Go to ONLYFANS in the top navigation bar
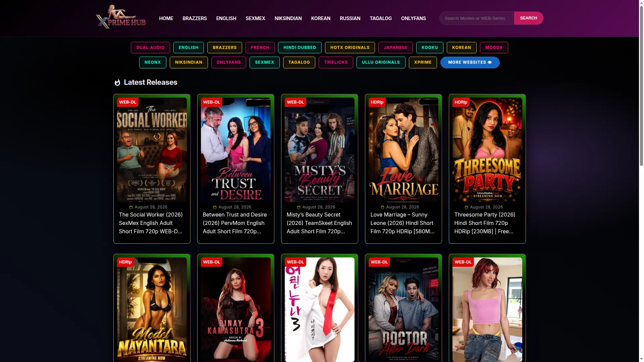The image size is (644, 362). point(413,18)
